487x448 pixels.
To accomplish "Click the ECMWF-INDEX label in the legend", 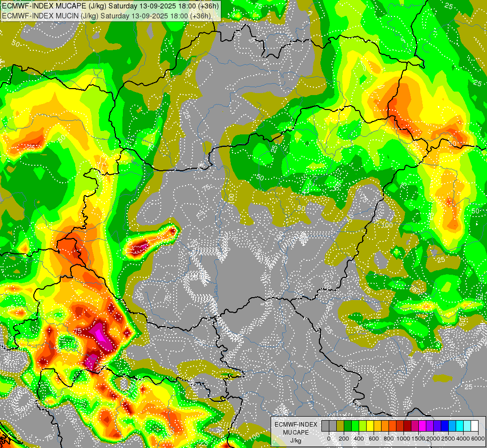I will [x=296, y=425].
